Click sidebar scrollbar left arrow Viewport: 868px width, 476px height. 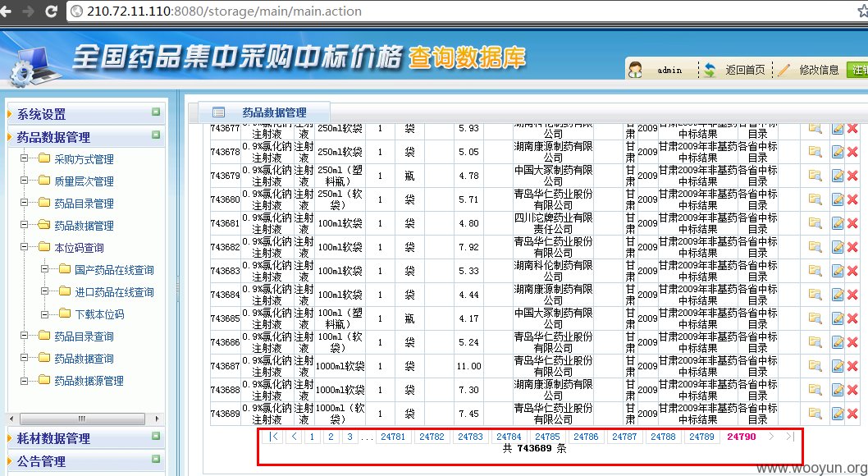click(x=11, y=419)
